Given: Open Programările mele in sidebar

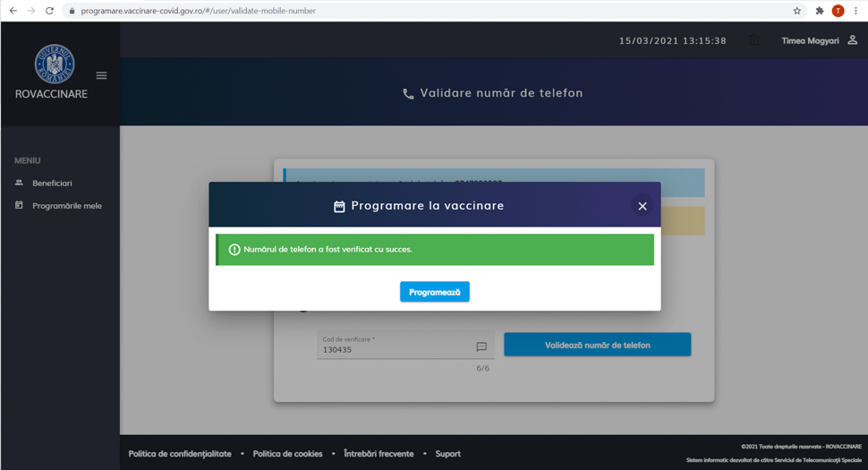Looking at the screenshot, I should pyautogui.click(x=66, y=206).
